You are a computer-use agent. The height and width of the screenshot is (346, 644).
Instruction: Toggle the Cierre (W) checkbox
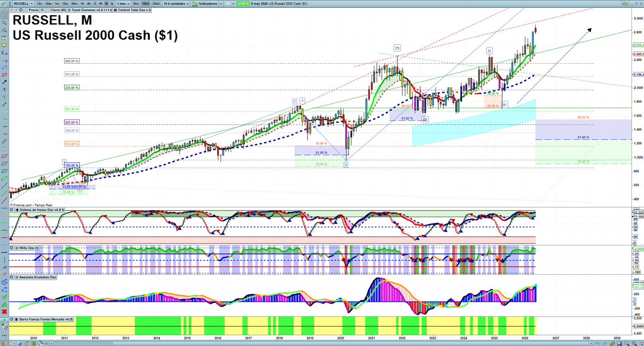(x=48, y=10)
